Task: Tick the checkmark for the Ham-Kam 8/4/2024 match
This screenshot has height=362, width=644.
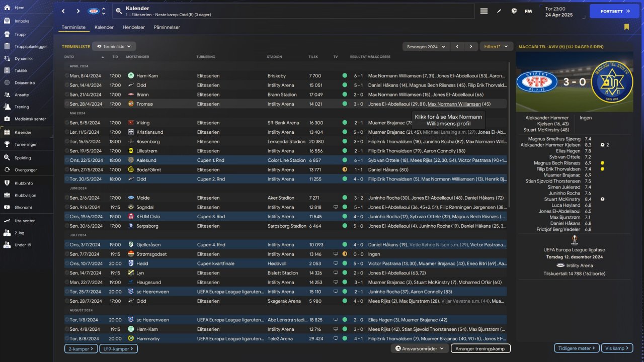Action: [66, 76]
